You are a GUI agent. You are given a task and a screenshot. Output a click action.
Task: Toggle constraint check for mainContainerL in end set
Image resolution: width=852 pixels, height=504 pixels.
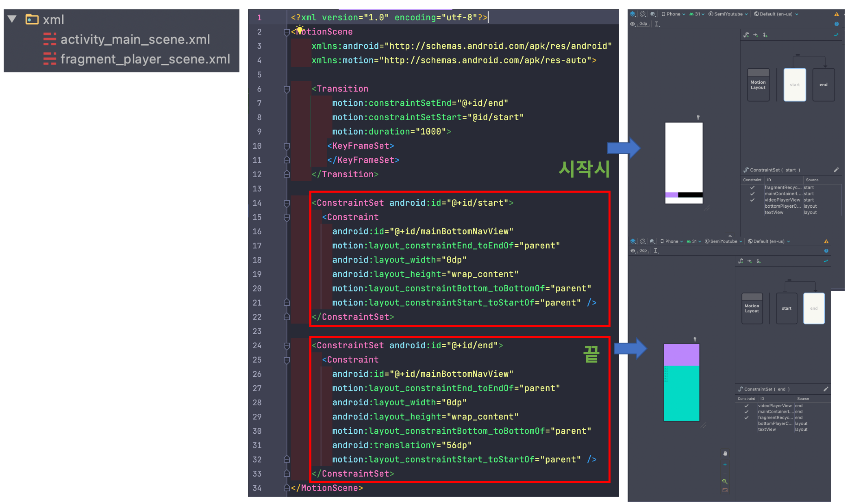tap(746, 412)
